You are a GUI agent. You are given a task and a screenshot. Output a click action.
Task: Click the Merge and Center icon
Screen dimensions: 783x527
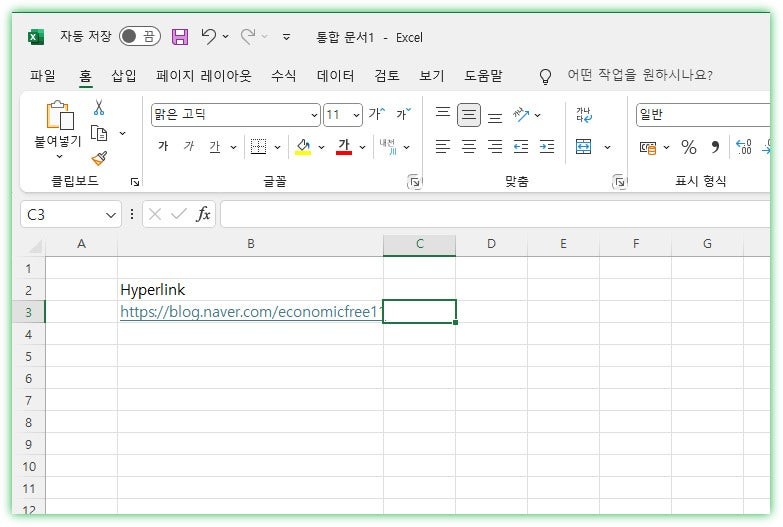click(x=584, y=147)
